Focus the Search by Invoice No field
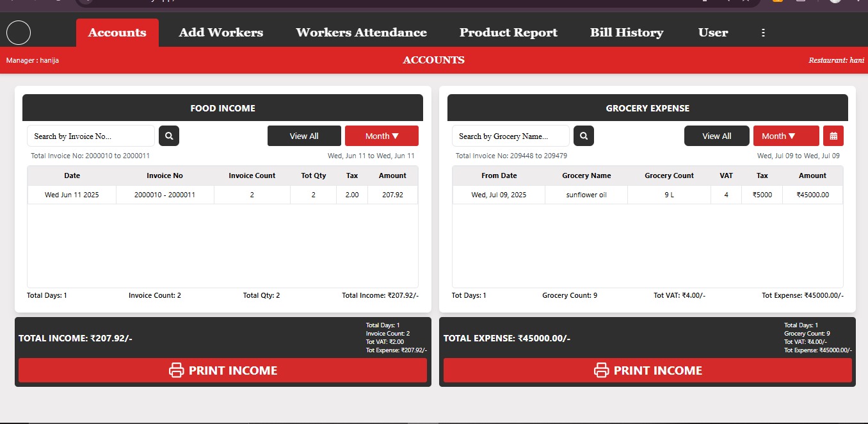868x424 pixels. click(90, 136)
